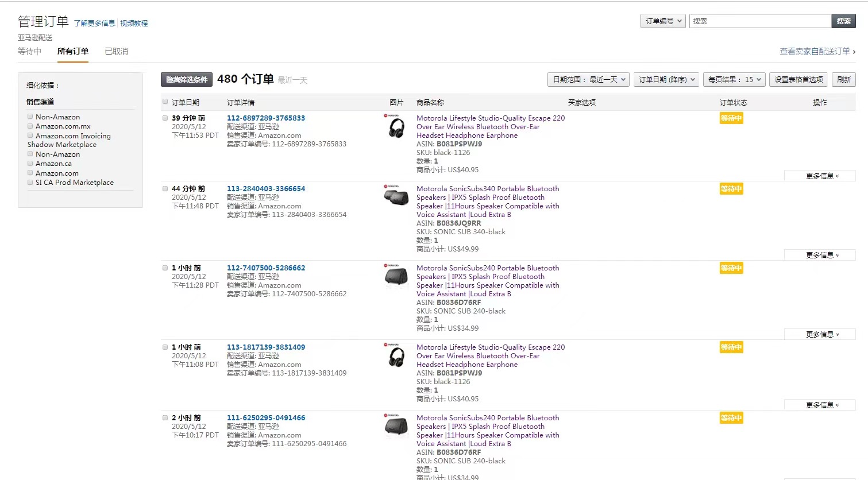The height and width of the screenshot is (480, 868).
Task: Click the 销售渠道 filter heading
Action: [x=40, y=102]
